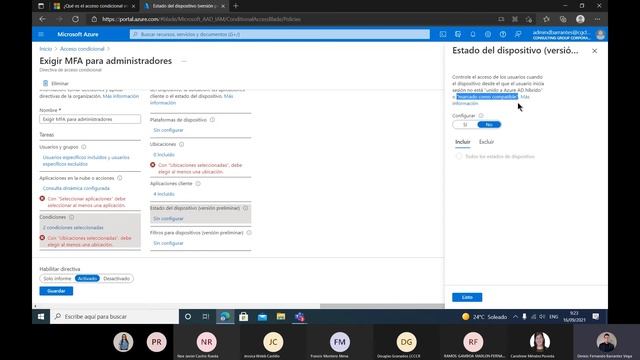The image size is (640, 360).
Task: Open the Windows Start menu
Action: click(41, 316)
